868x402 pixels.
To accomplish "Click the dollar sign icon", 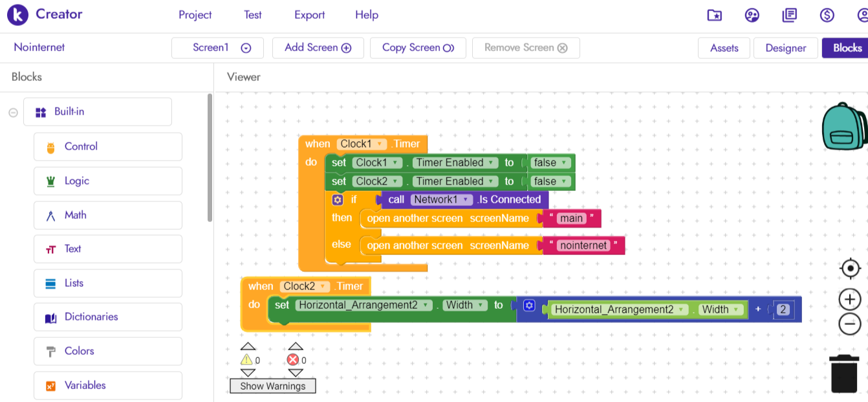I will click(x=827, y=15).
